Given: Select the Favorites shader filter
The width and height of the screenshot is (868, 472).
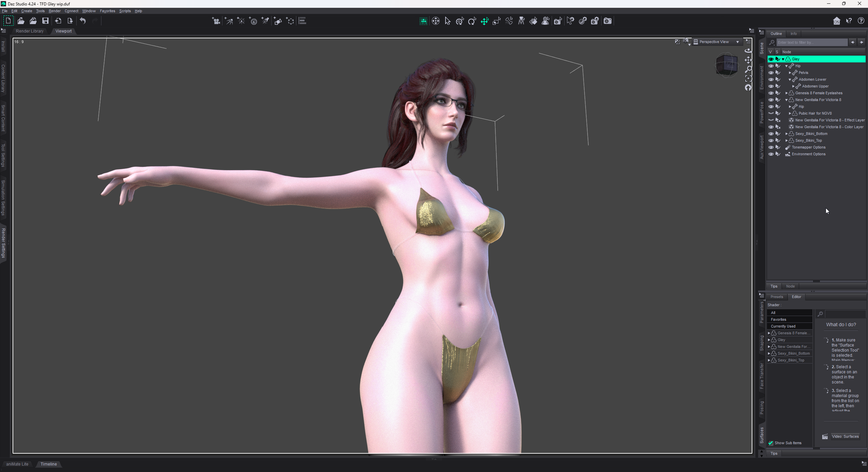Looking at the screenshot, I should (790, 319).
